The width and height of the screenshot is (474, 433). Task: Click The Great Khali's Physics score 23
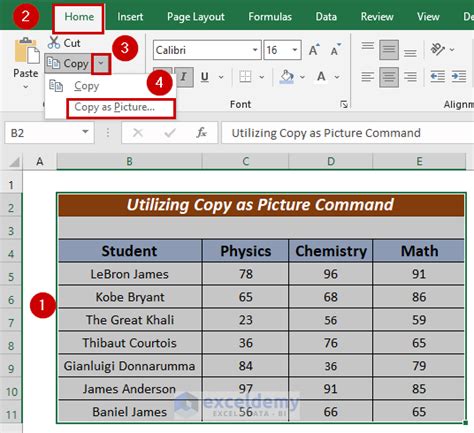click(x=246, y=320)
